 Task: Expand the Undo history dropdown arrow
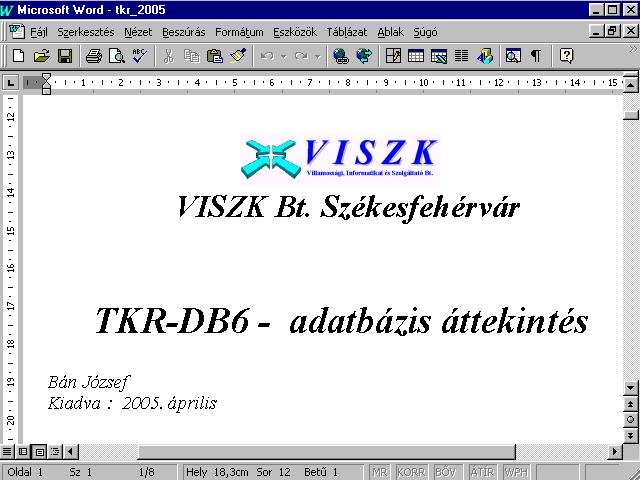click(x=284, y=57)
